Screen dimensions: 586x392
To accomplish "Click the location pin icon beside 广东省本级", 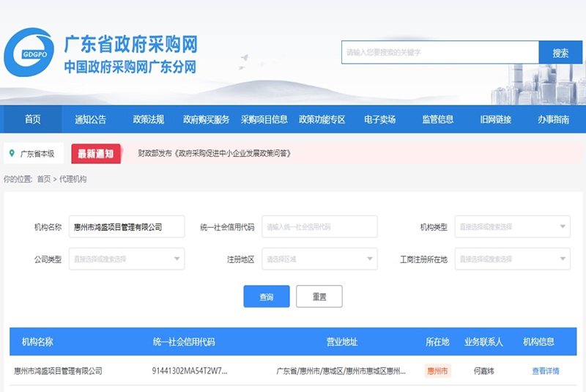I will pyautogui.click(x=12, y=153).
